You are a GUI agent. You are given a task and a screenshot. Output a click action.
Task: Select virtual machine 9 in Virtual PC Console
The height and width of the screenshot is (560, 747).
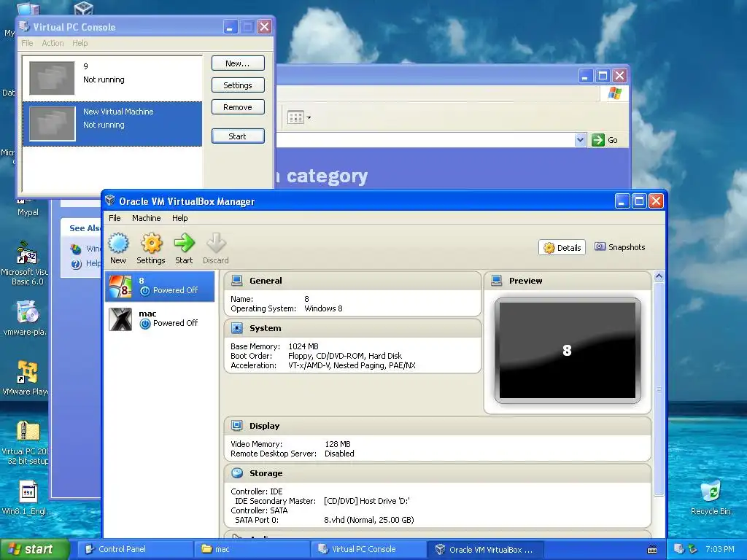[112, 77]
